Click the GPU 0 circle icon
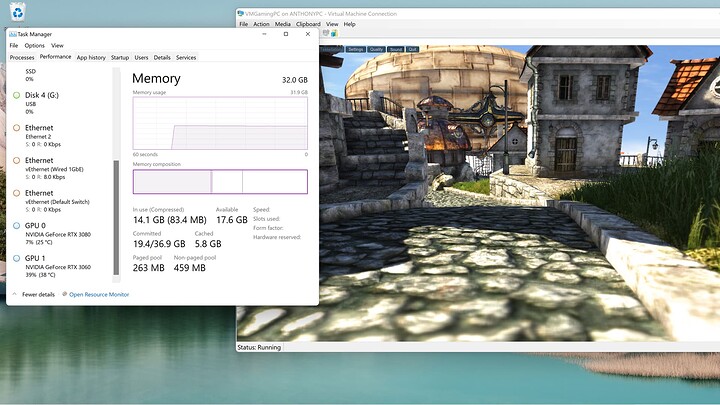This screenshot has height=405, width=720. click(17, 225)
